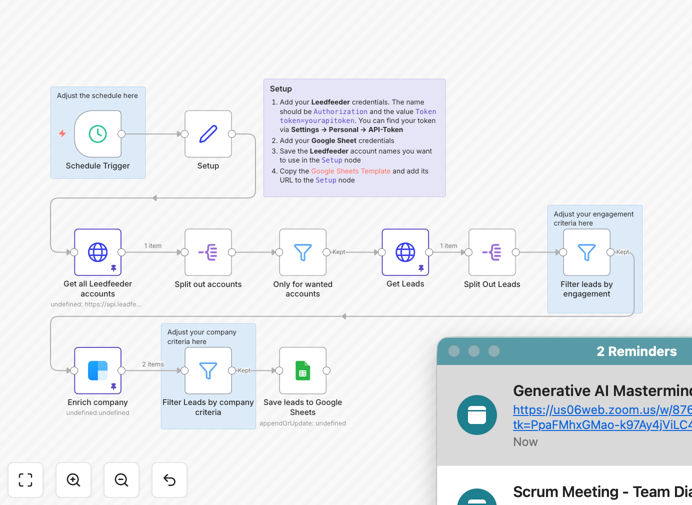Zoom out of the workflow canvas
This screenshot has width=692, height=505.
coord(121,480)
